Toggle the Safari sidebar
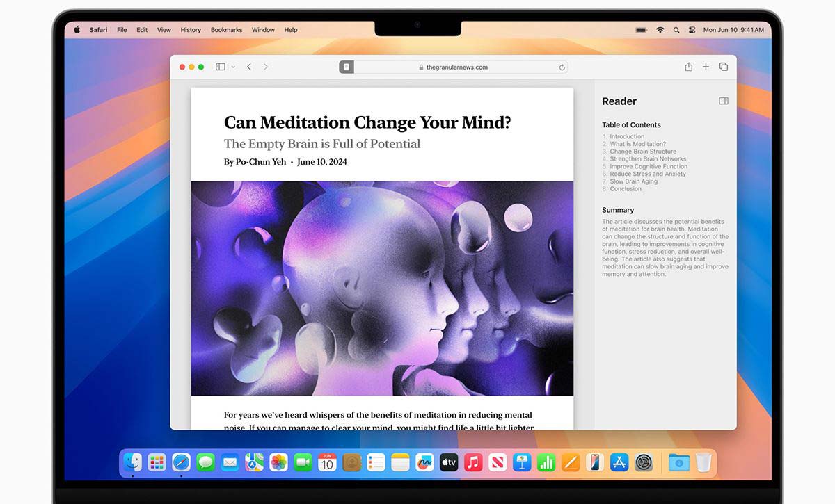Image resolution: width=835 pixels, height=504 pixels. pyautogui.click(x=220, y=66)
